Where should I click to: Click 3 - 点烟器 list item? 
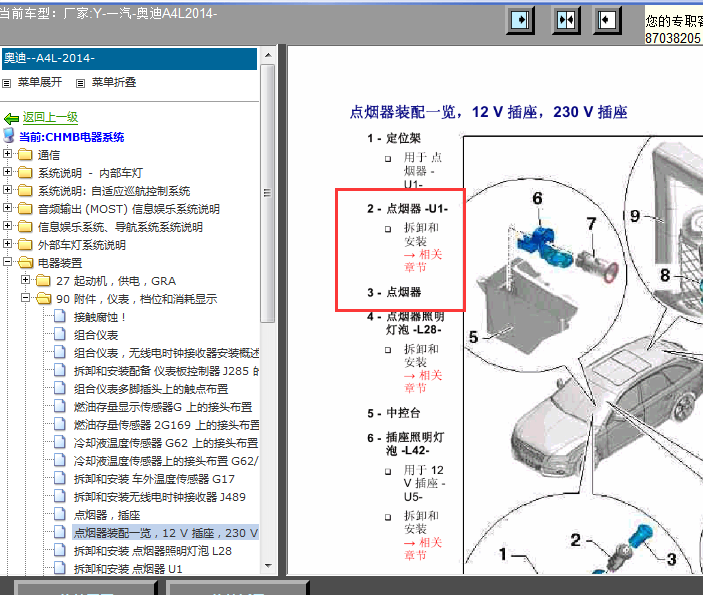(394, 292)
